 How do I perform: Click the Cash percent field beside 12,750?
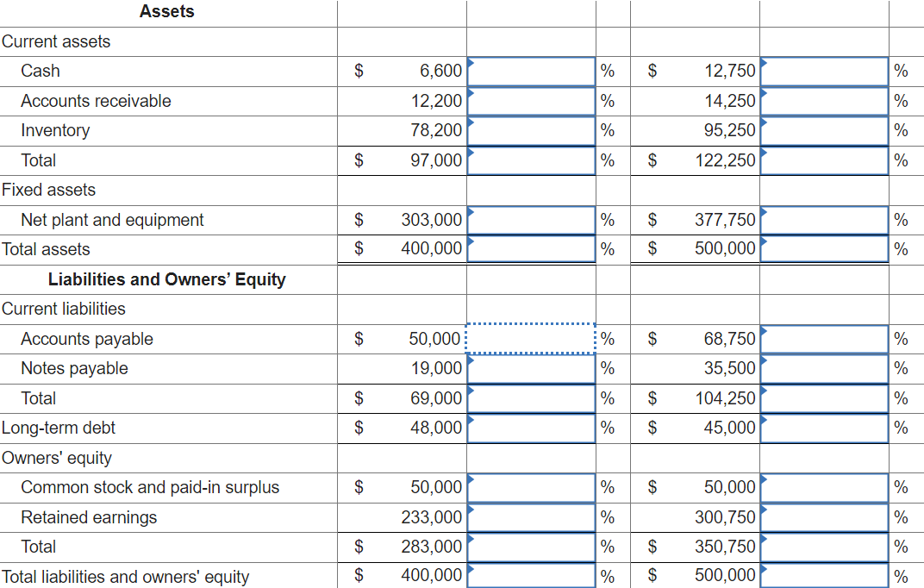824,72
